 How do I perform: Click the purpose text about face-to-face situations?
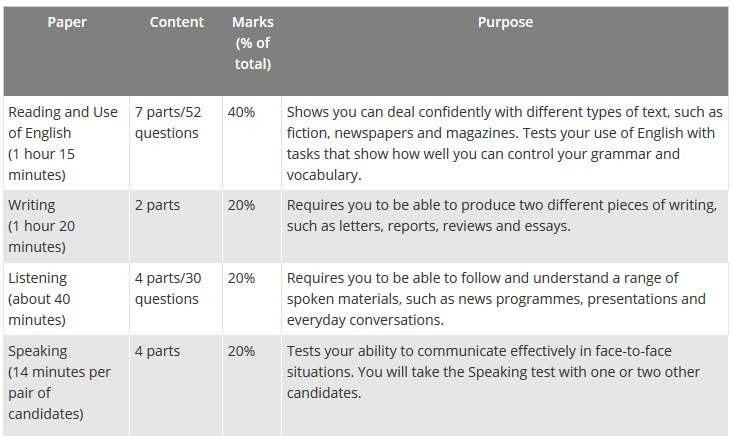pos(493,373)
